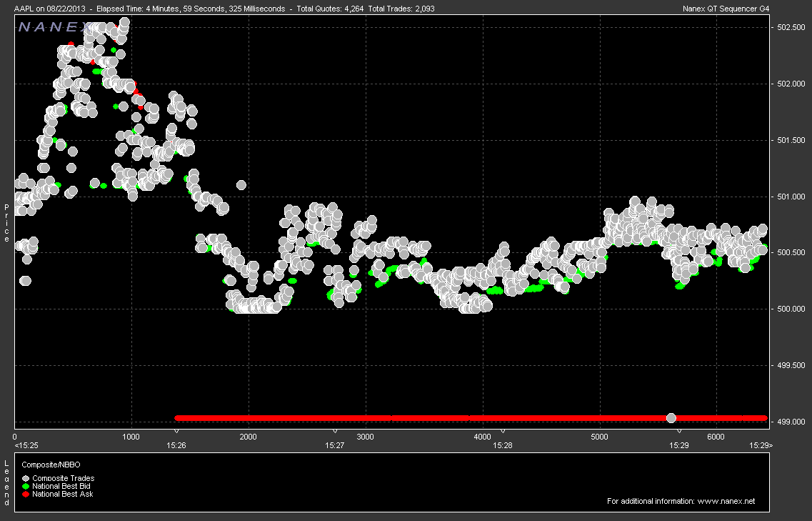Click the red National Best Ask legend dot
This screenshot has height=521, width=812.
point(26,494)
